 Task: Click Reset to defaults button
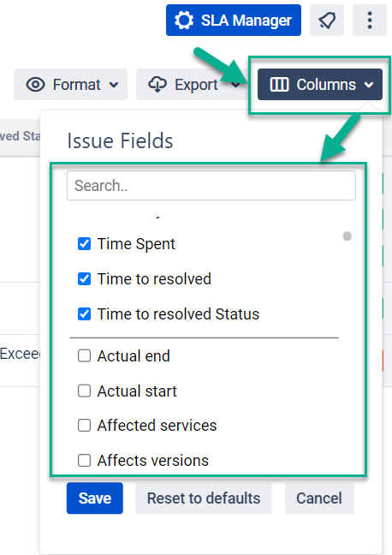(x=204, y=498)
